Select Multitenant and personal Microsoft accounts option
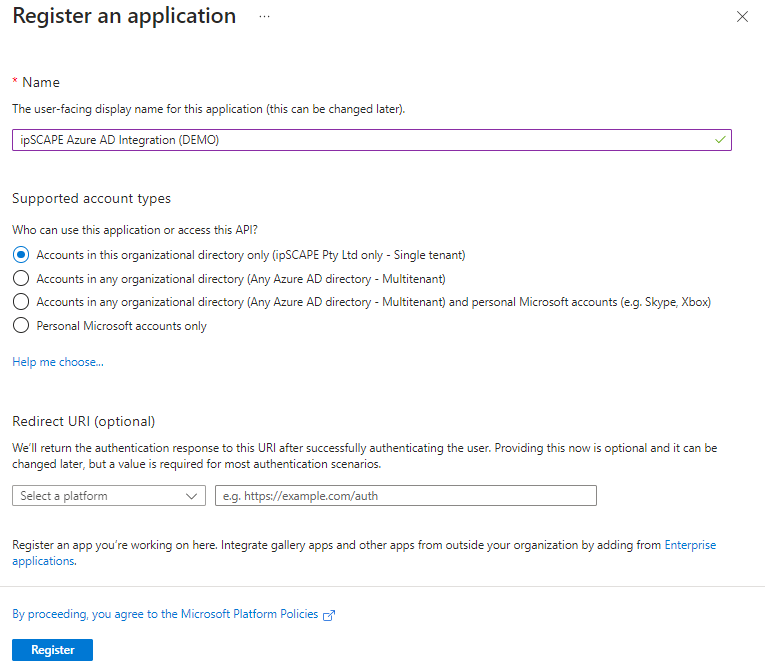Image resolution: width=765 pixels, height=668 pixels. 20,301
